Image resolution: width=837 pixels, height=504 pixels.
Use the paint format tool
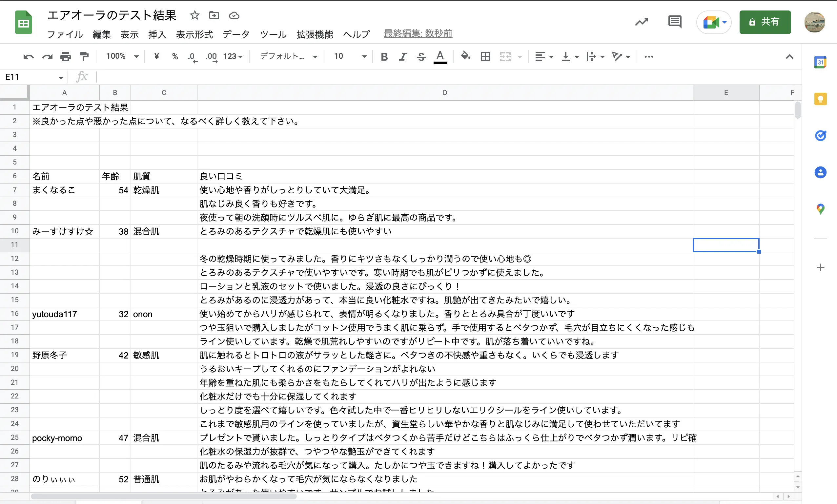click(84, 56)
